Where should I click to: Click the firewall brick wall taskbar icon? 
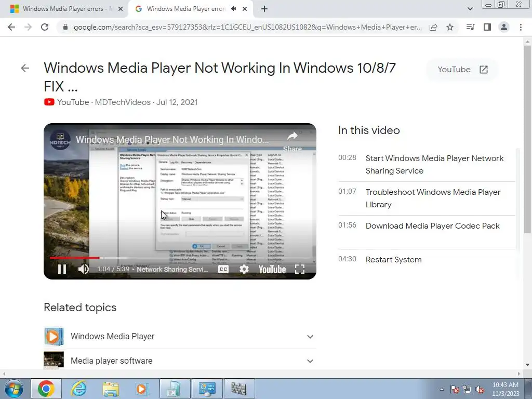239,389
